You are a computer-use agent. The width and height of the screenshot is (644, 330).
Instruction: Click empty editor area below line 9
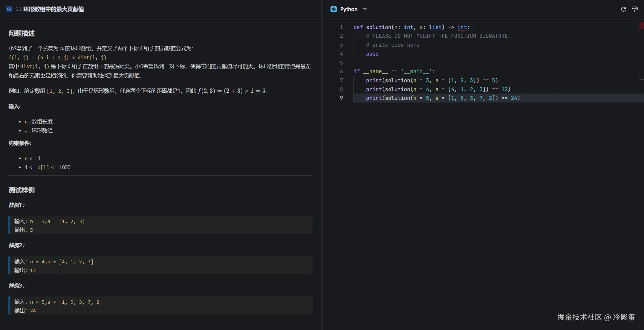coord(478,194)
